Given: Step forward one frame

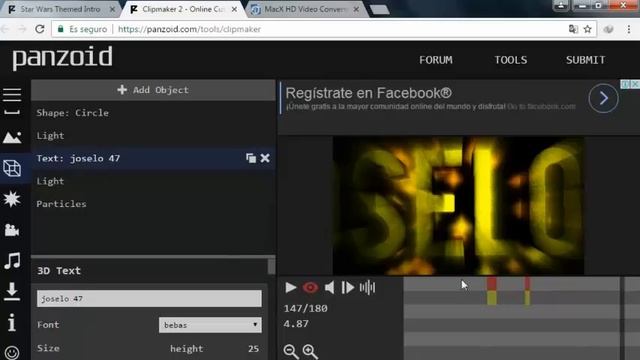Looking at the screenshot, I should [x=347, y=287].
